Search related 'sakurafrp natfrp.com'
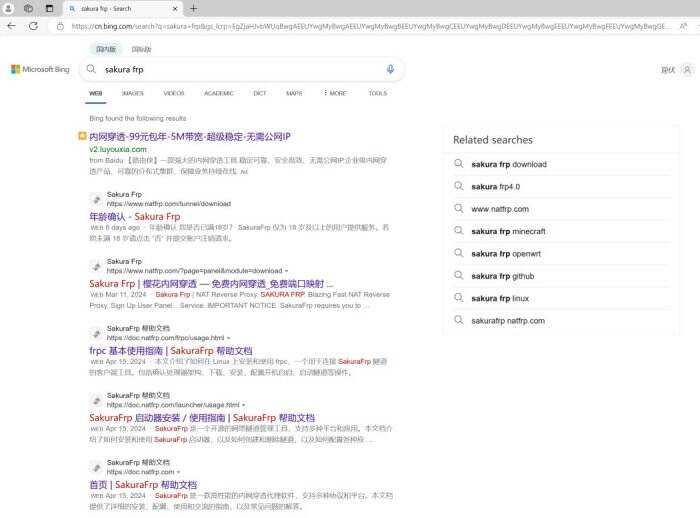This screenshot has width=700, height=518. [508, 321]
